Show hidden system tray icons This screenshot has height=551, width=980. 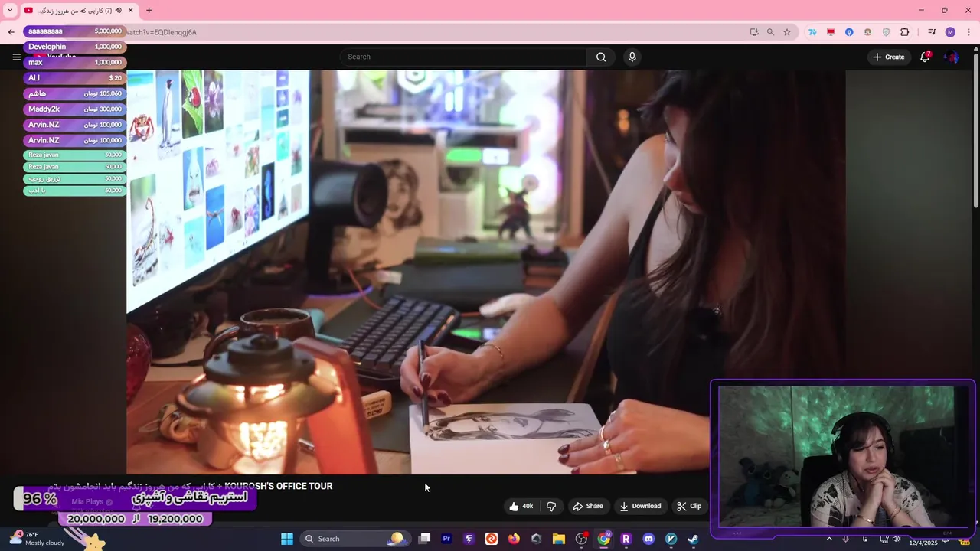pos(828,539)
